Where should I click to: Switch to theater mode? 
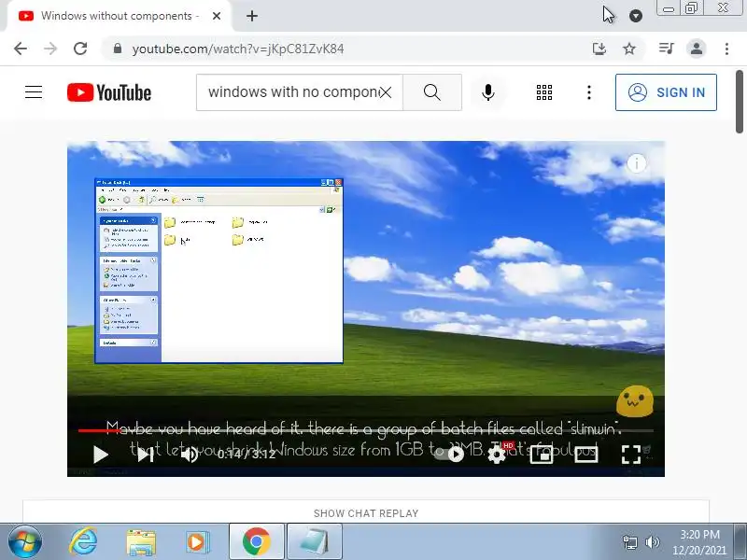(586, 455)
